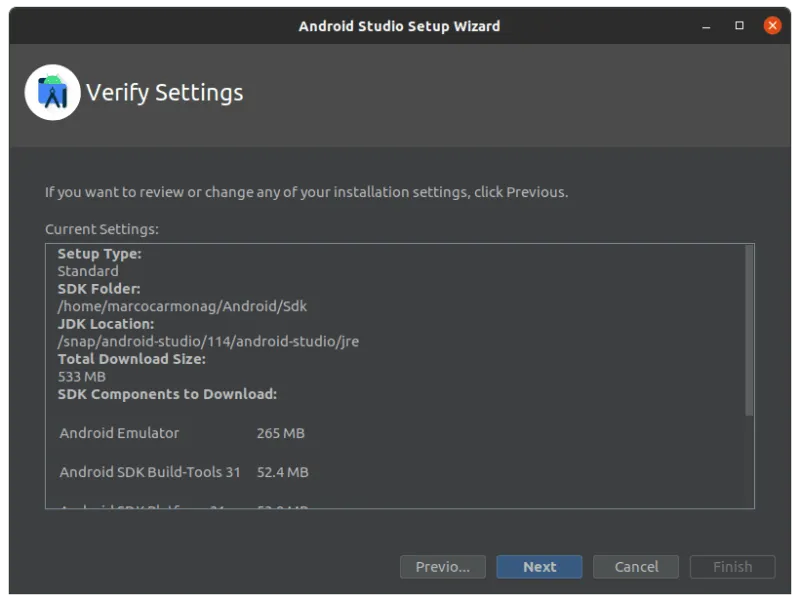Select the JDK Location path text

point(208,341)
